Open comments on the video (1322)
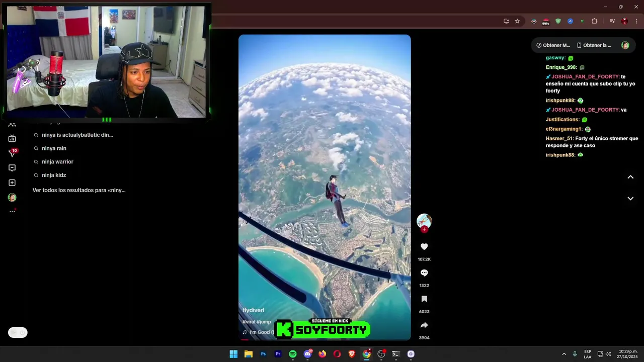The image size is (644, 362). point(424,273)
